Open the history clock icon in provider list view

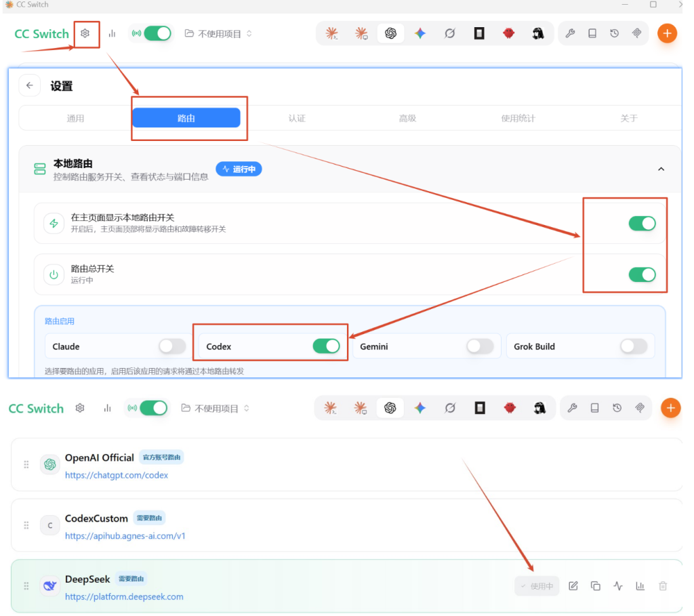pos(617,408)
